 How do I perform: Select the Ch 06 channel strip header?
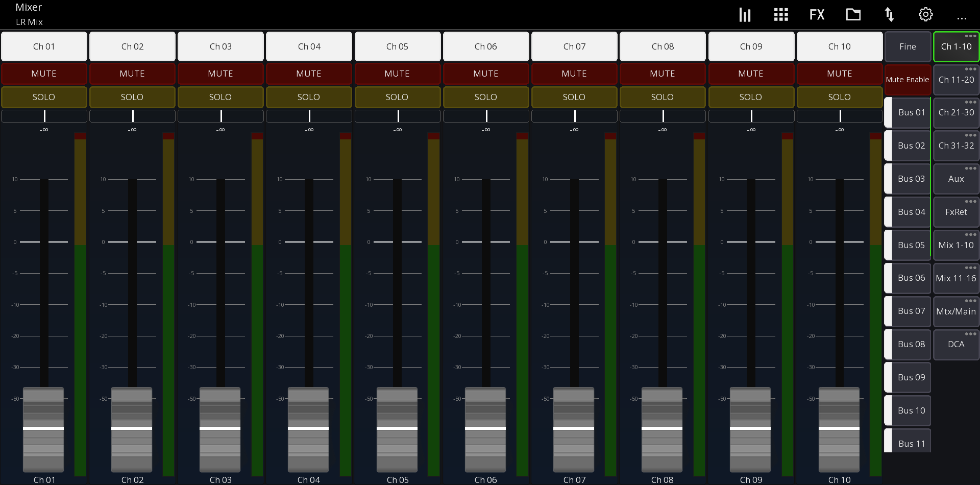(486, 46)
